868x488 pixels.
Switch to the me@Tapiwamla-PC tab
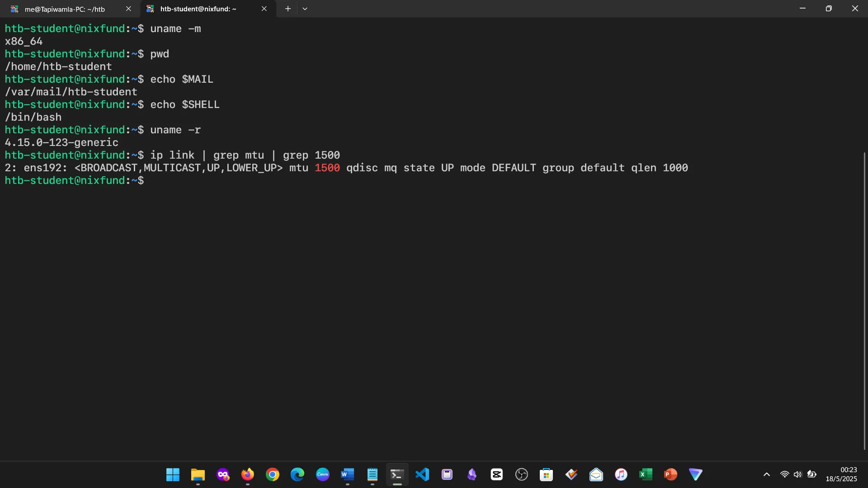pos(65,9)
